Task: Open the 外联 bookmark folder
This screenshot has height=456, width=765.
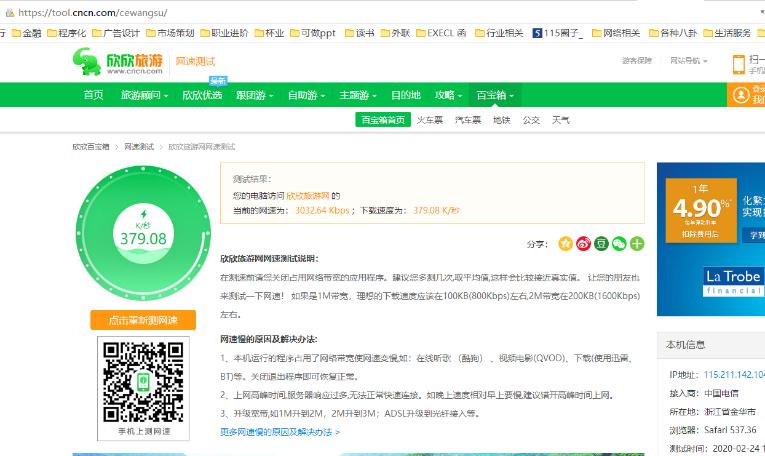Action: pyautogui.click(x=395, y=33)
